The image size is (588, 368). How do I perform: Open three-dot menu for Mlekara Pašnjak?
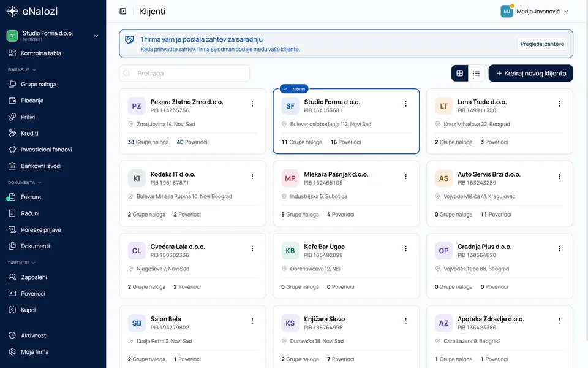(x=405, y=177)
